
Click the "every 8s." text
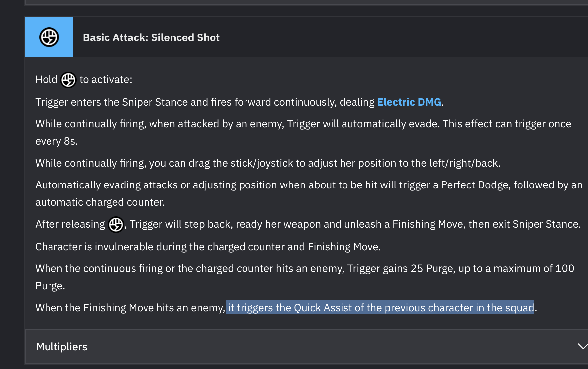(x=56, y=141)
